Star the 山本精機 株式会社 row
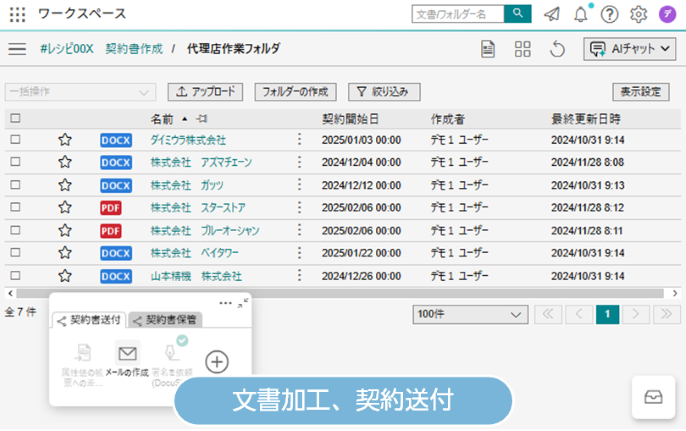The height and width of the screenshot is (431, 686). [x=65, y=276]
